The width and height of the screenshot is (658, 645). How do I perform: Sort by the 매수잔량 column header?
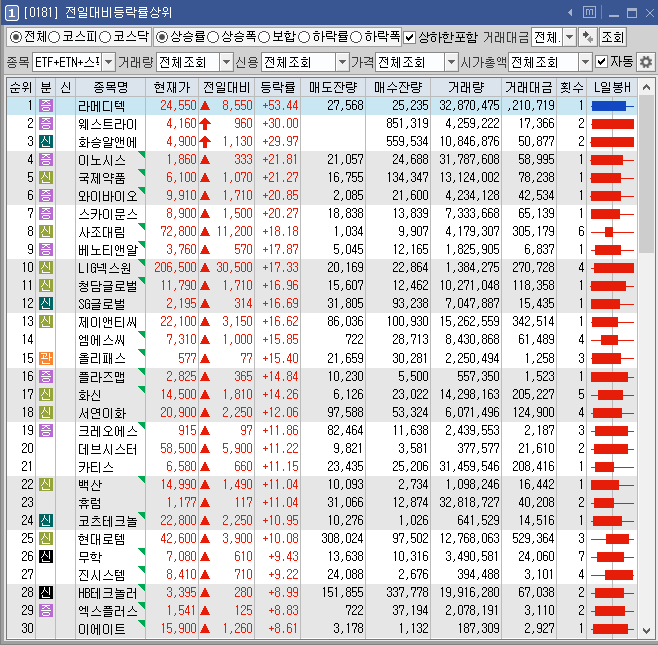coord(398,87)
